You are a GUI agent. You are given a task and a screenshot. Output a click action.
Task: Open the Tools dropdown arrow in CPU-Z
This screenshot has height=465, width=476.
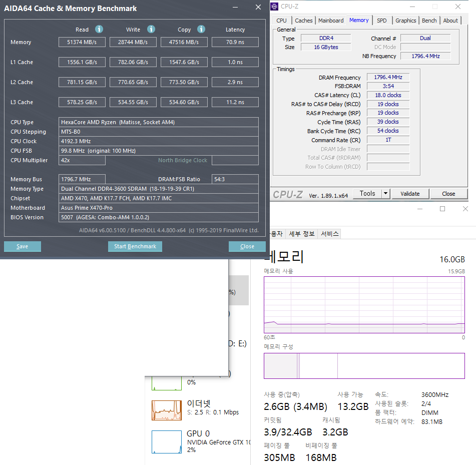click(x=385, y=193)
